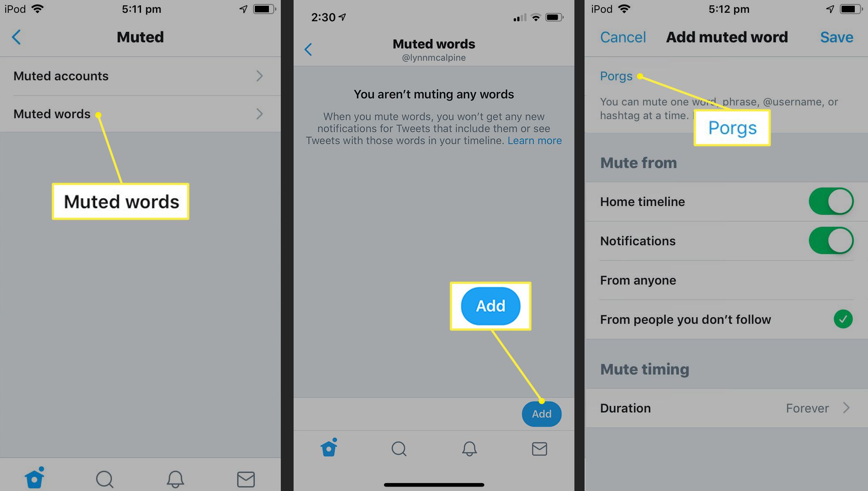Tap Learn more link about muted words

point(534,140)
